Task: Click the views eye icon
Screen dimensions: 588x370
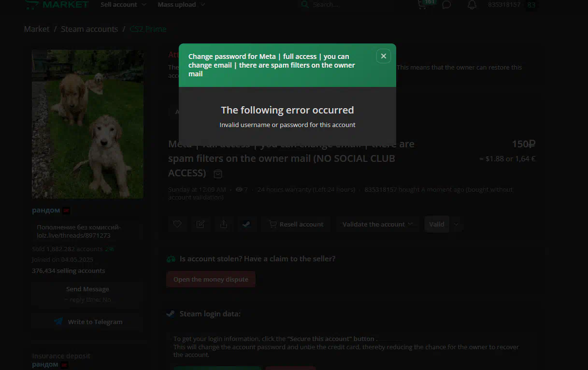Action: pyautogui.click(x=239, y=190)
